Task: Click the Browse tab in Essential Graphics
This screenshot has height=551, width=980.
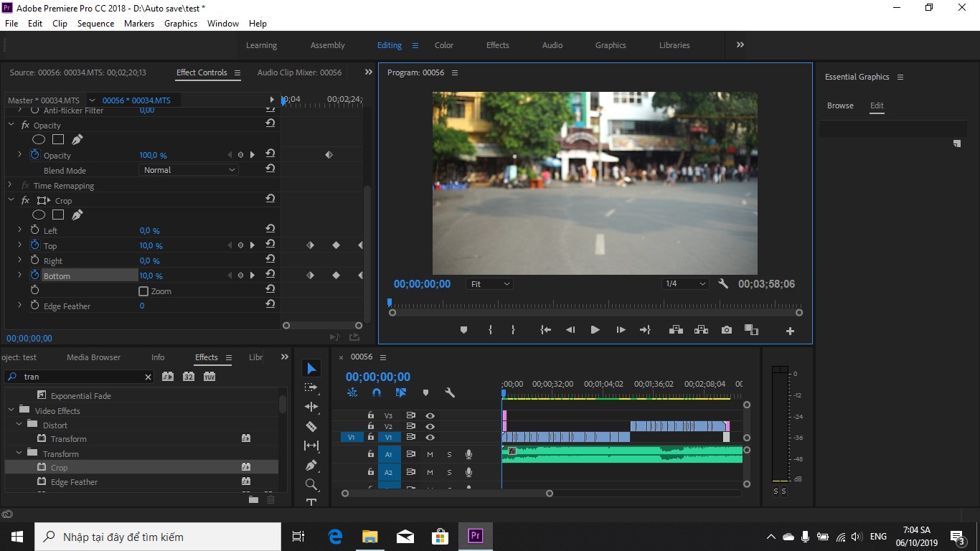Action: [x=840, y=105]
